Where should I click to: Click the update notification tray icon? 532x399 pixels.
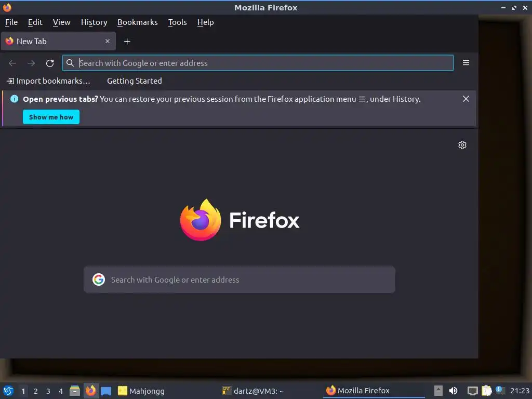(499, 390)
